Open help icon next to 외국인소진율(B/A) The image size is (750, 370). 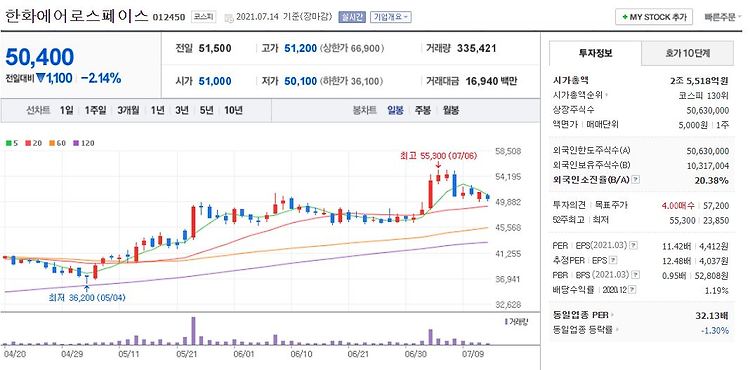(636, 180)
